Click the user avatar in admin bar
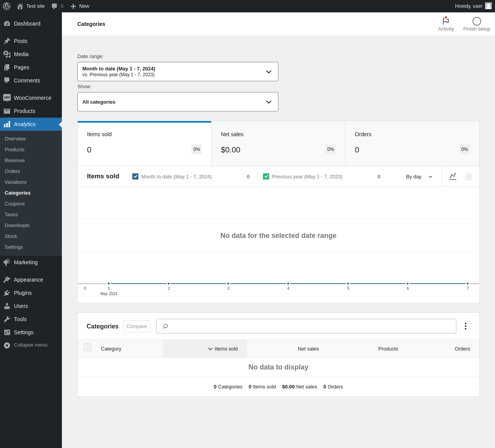 click(x=488, y=6)
